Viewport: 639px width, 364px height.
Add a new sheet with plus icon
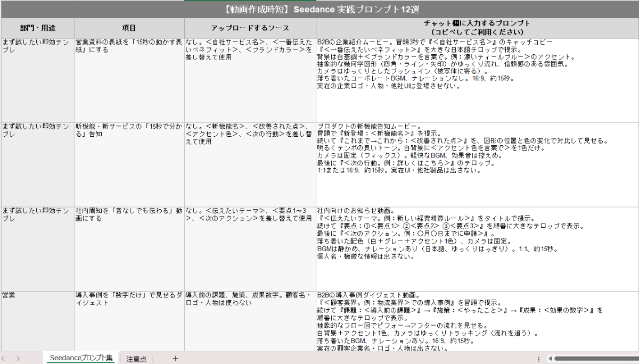click(175, 359)
